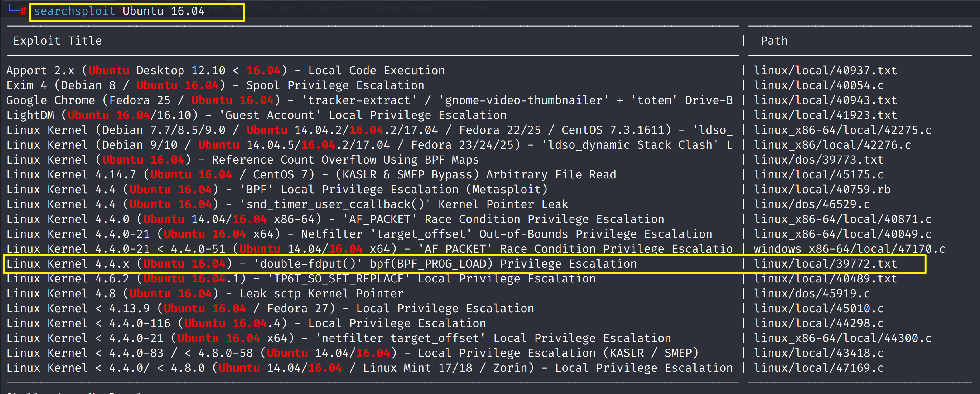
Task: Click the snd_timer_user_ccallback() Kernel Pointer Leak title
Action: (x=287, y=204)
